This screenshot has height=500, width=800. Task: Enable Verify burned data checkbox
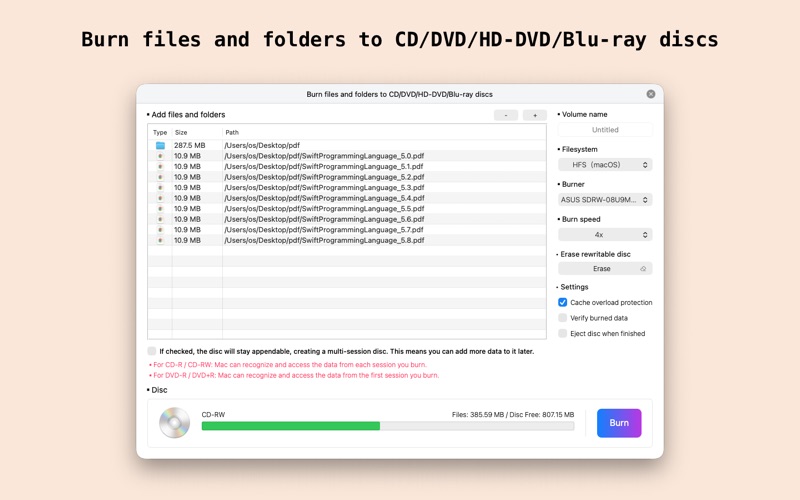click(562, 318)
